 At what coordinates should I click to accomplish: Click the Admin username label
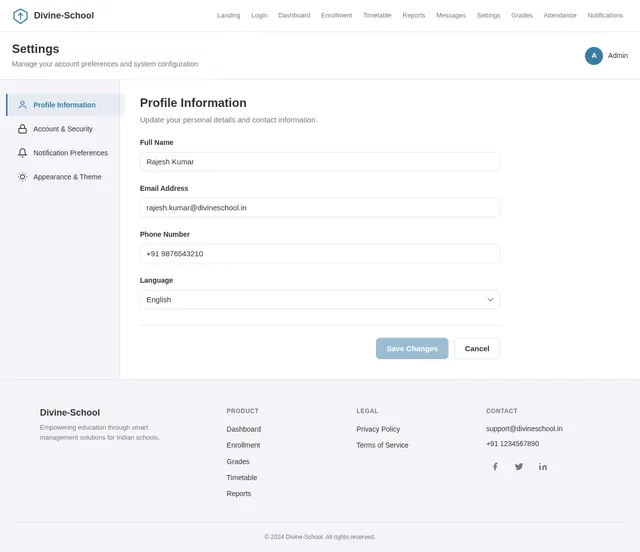618,56
